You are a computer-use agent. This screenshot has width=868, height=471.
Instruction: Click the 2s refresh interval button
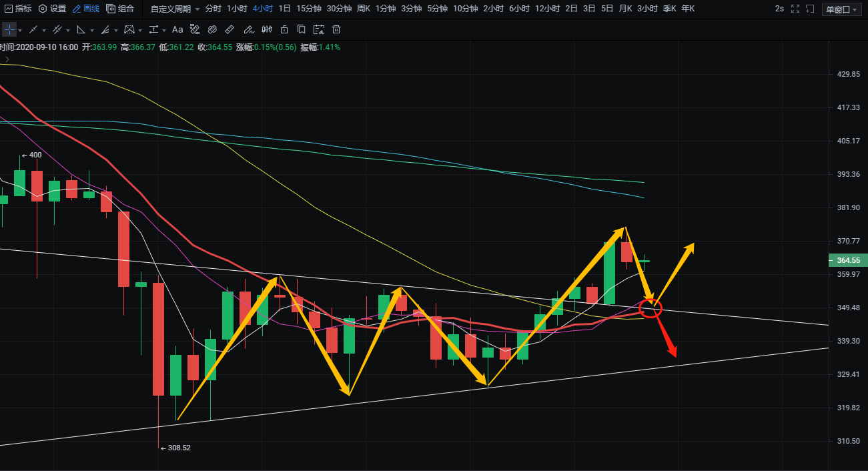[779, 9]
